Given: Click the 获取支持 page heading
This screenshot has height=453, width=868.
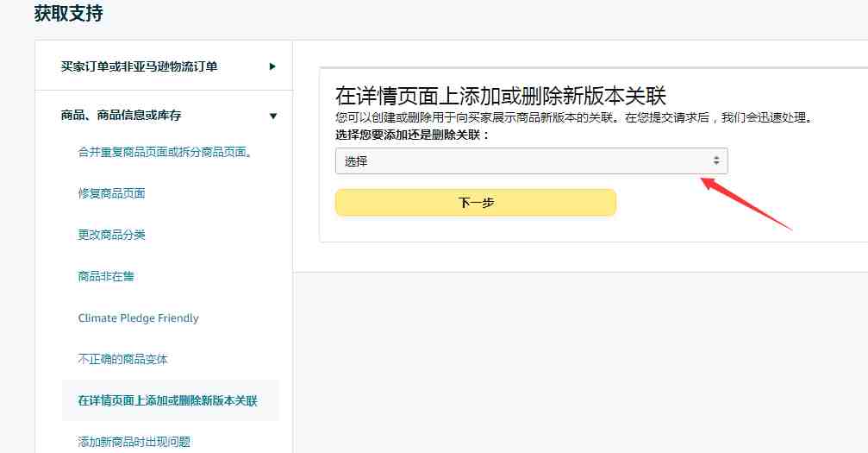Looking at the screenshot, I should click(x=69, y=13).
